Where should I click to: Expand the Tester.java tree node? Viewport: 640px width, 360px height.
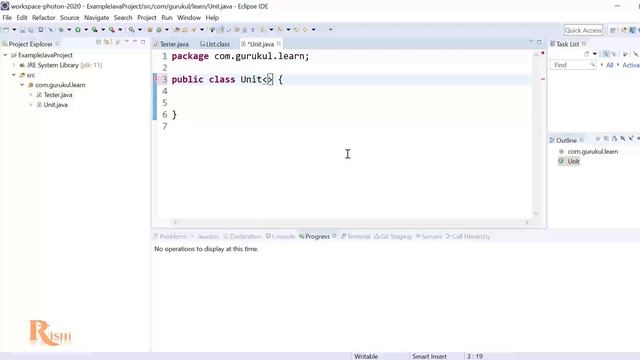31,95
